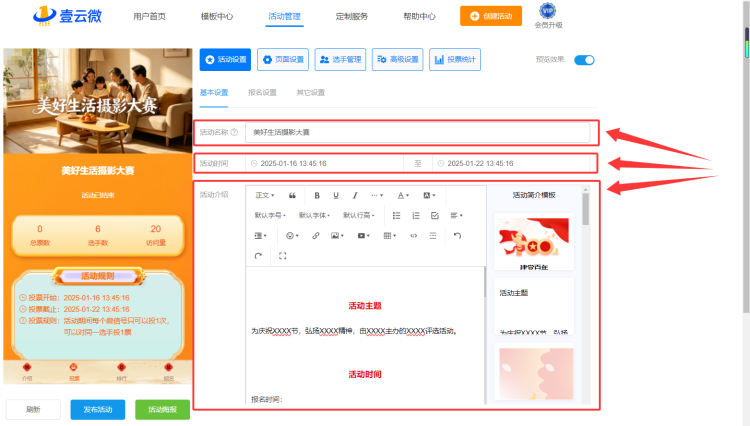The width and height of the screenshot is (750, 426).
Task: Go to 用户首页 in the top navigation
Action: (x=149, y=16)
